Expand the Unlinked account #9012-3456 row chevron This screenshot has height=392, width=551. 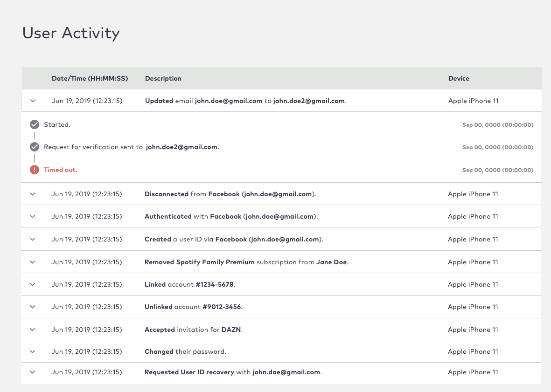click(x=33, y=307)
